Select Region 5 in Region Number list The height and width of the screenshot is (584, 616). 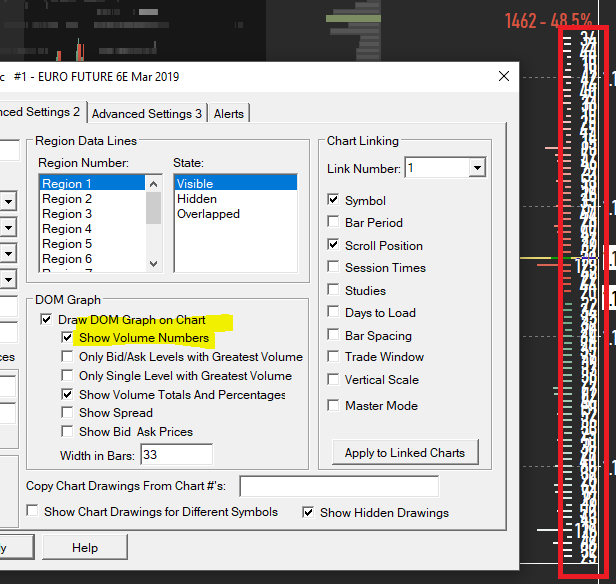coord(92,243)
